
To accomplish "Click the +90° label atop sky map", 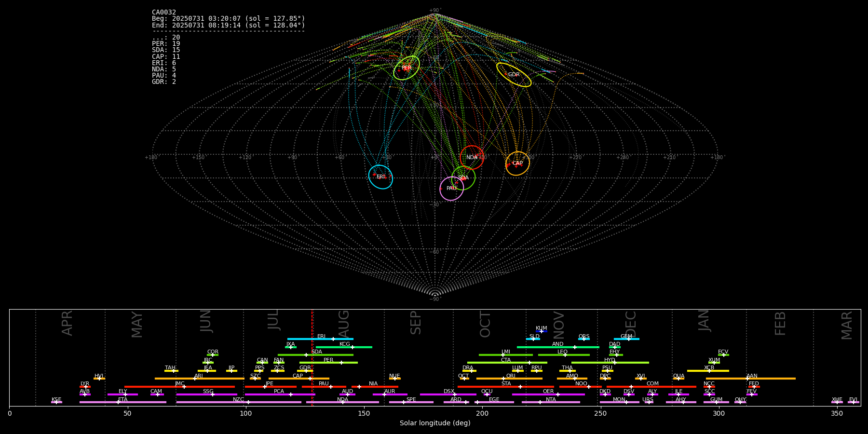I will pyautogui.click(x=435, y=11).
